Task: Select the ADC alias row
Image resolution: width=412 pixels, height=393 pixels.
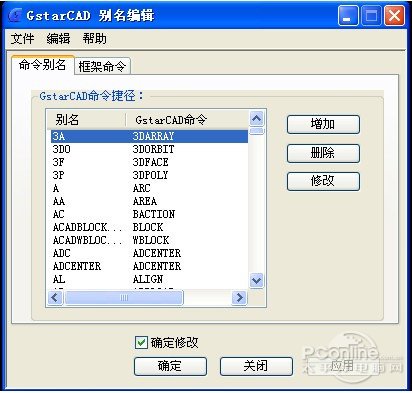Action: (149, 253)
